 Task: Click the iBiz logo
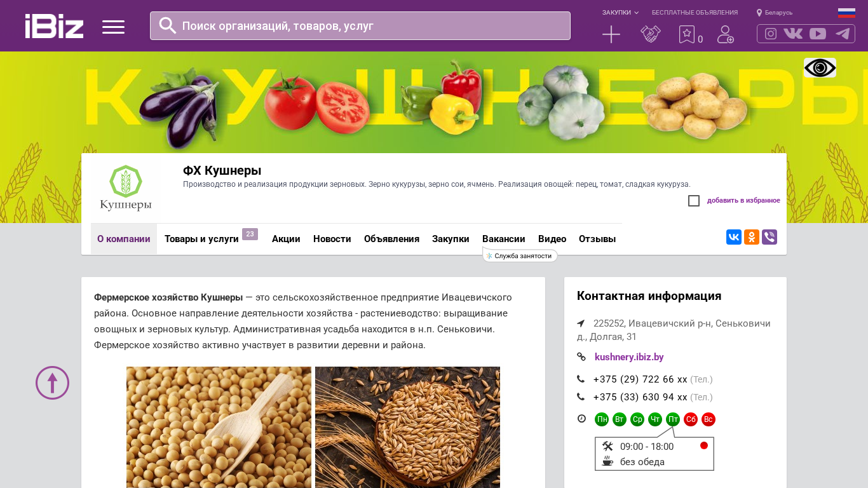coord(54,26)
